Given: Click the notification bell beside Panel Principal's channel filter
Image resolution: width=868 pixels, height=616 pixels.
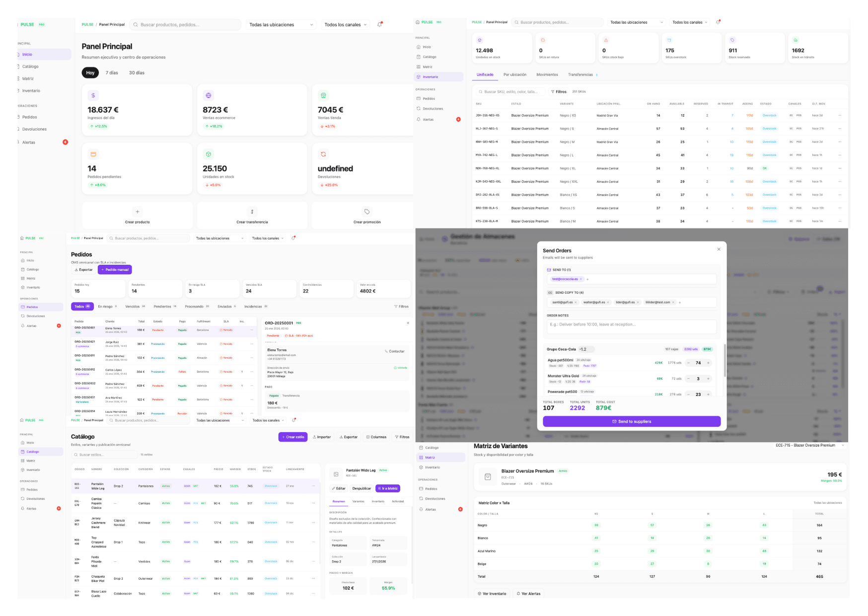Looking at the screenshot, I should 380,24.
